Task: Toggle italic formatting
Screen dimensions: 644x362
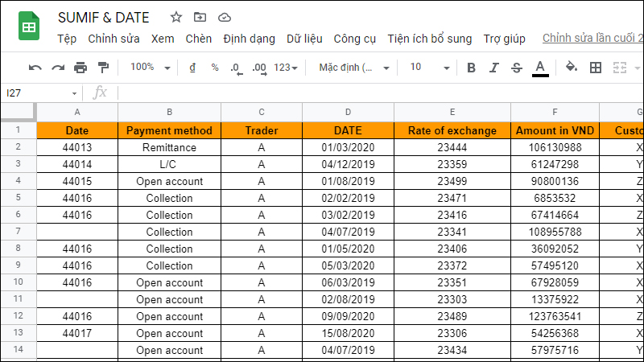Action: (x=494, y=68)
